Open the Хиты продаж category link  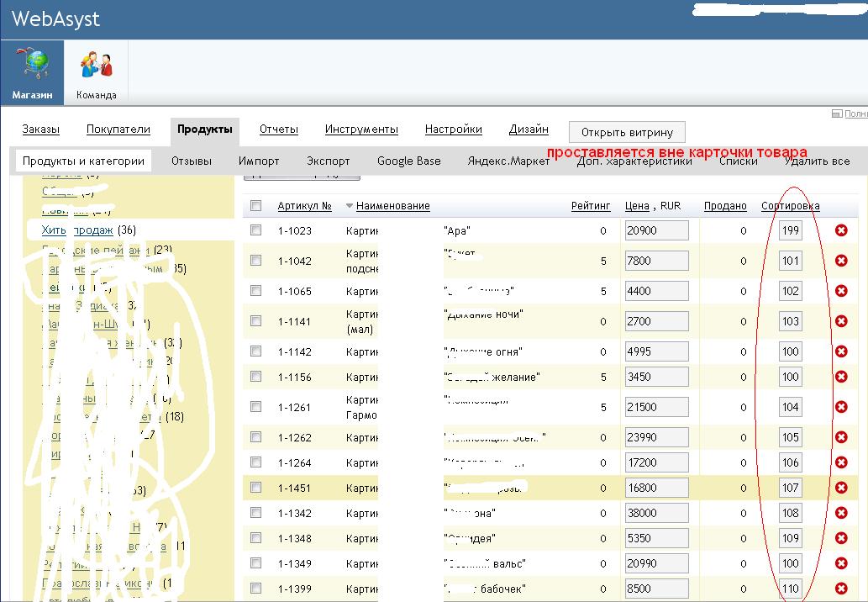pos(77,230)
